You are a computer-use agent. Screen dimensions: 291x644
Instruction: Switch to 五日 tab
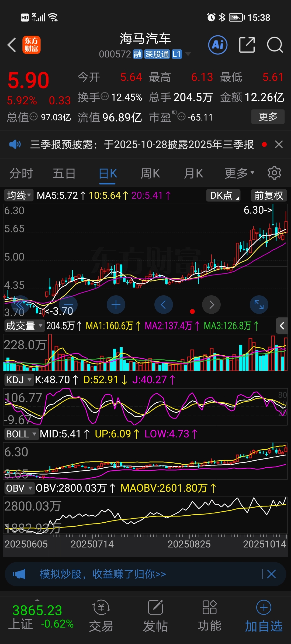coord(64,173)
